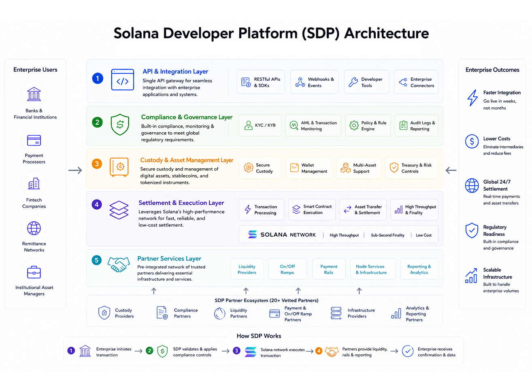Screen dimensions: 532x392
Task: Select the Liquidity Partners droplet icon
Action: pyautogui.click(x=219, y=313)
